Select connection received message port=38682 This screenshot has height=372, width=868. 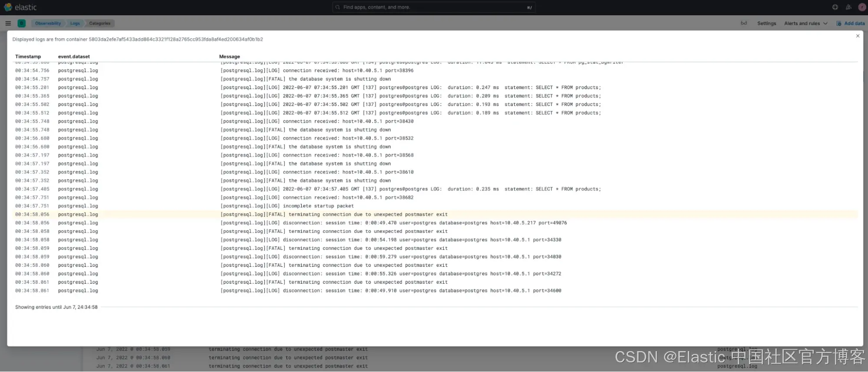[317, 198]
